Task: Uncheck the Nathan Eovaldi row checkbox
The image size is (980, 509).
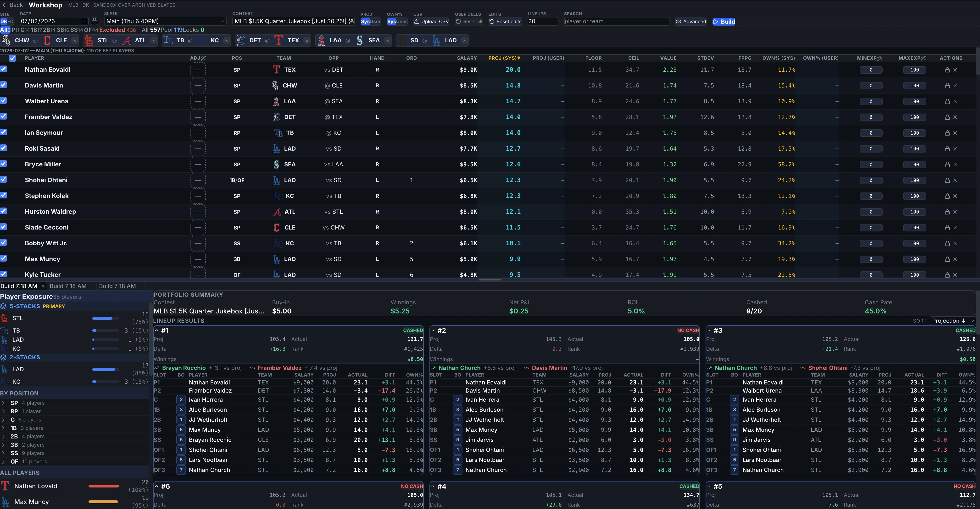Action: point(3,69)
